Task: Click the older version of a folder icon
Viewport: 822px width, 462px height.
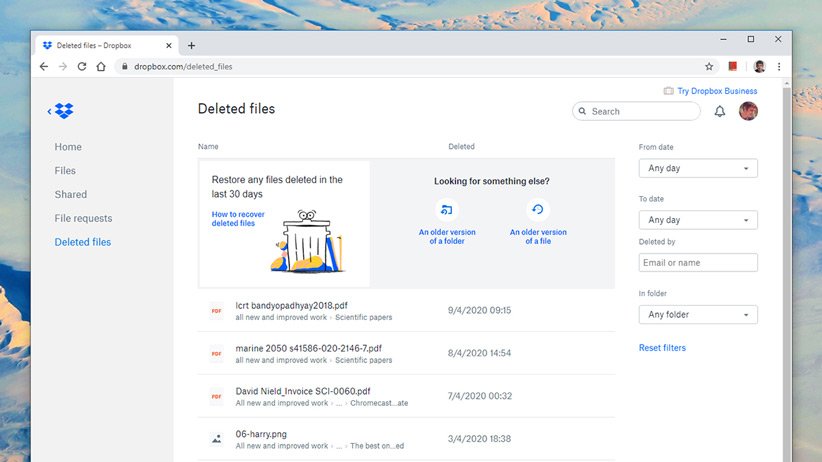Action: tap(447, 210)
